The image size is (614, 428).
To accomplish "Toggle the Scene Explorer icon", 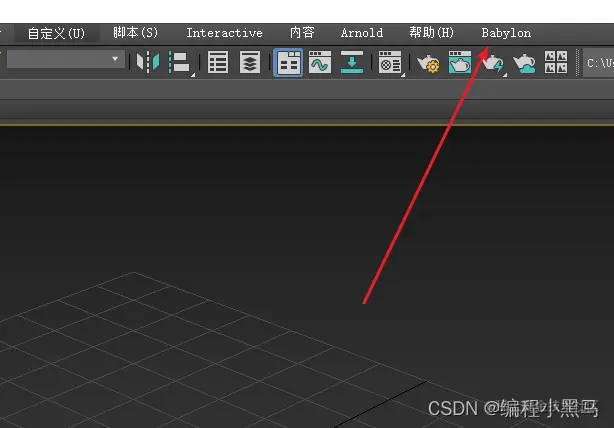I will [x=218, y=62].
